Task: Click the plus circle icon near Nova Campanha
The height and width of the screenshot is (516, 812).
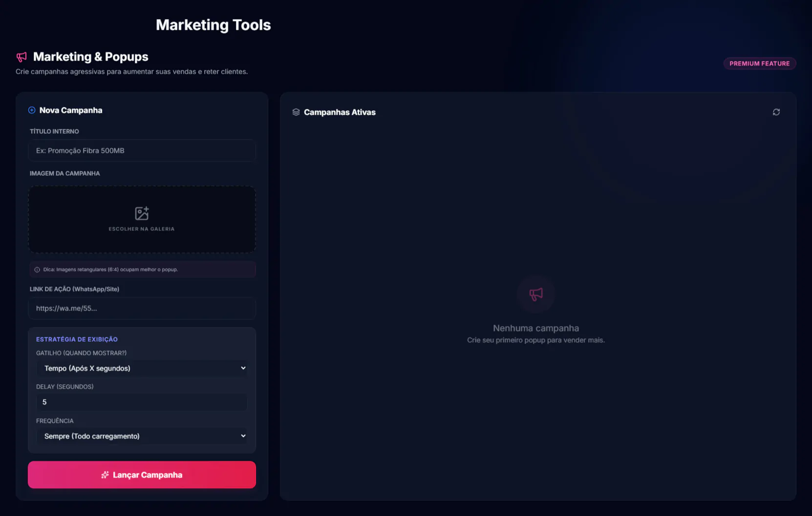Action: [x=32, y=110]
